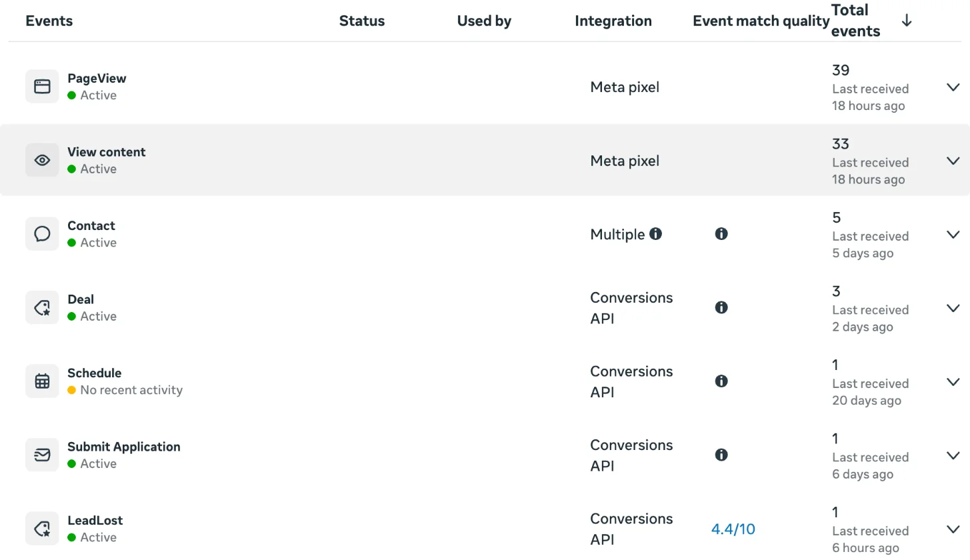Open event match quality info for Deal
970x560 pixels.
point(721,307)
